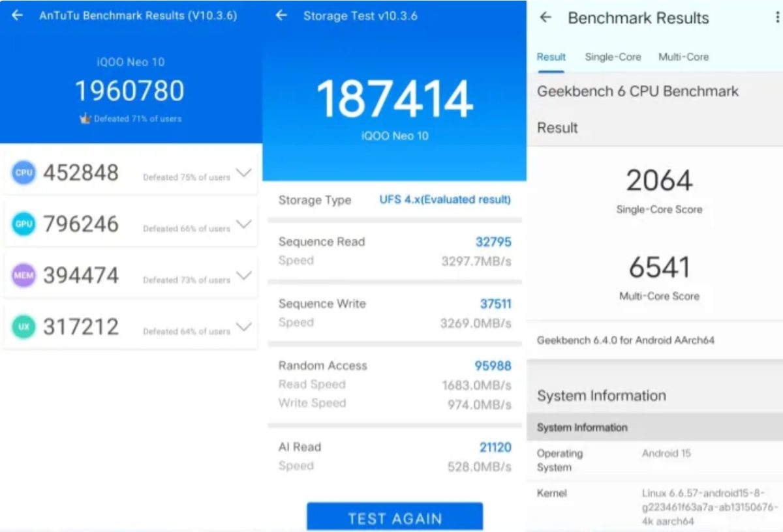This screenshot has height=532, width=783.
Task: Open the Multi-Core tab
Action: 683,57
